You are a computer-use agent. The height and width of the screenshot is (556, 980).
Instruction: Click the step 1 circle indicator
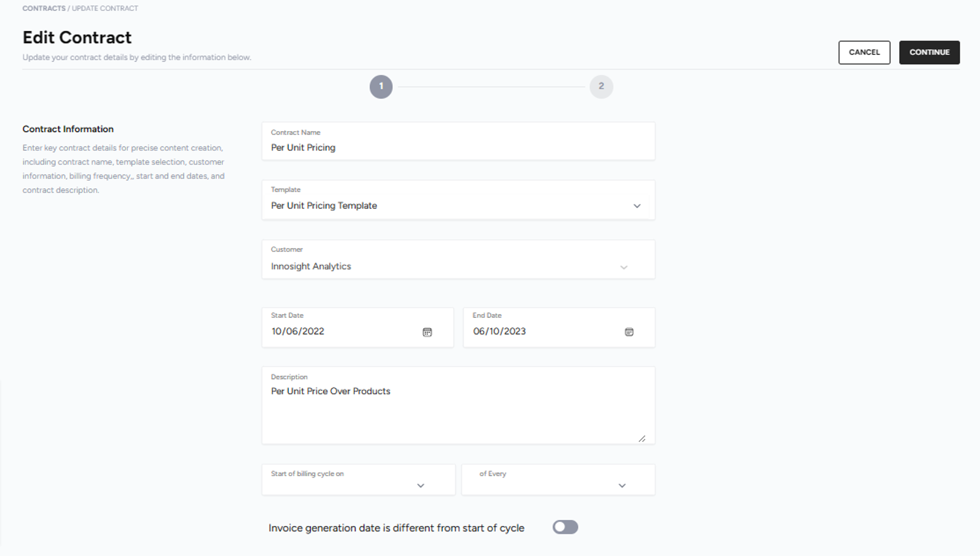click(381, 87)
